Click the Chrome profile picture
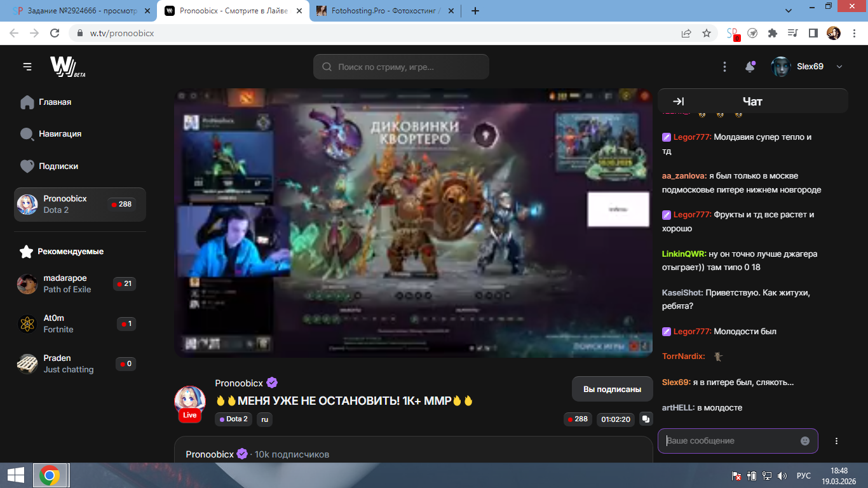 833,33
